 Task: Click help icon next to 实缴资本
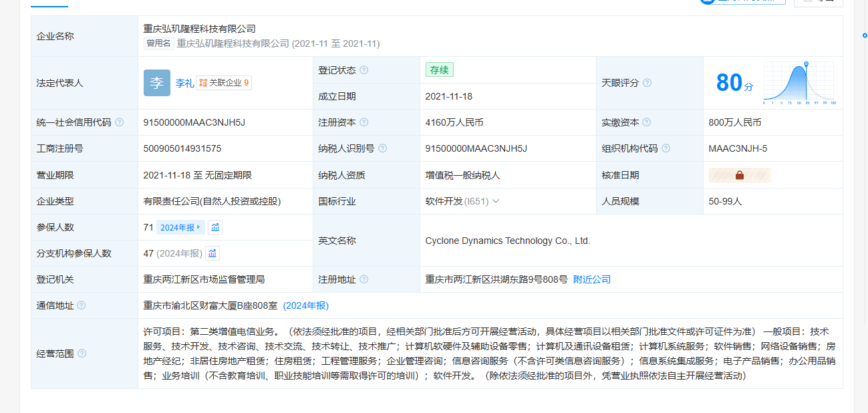pyautogui.click(x=647, y=122)
